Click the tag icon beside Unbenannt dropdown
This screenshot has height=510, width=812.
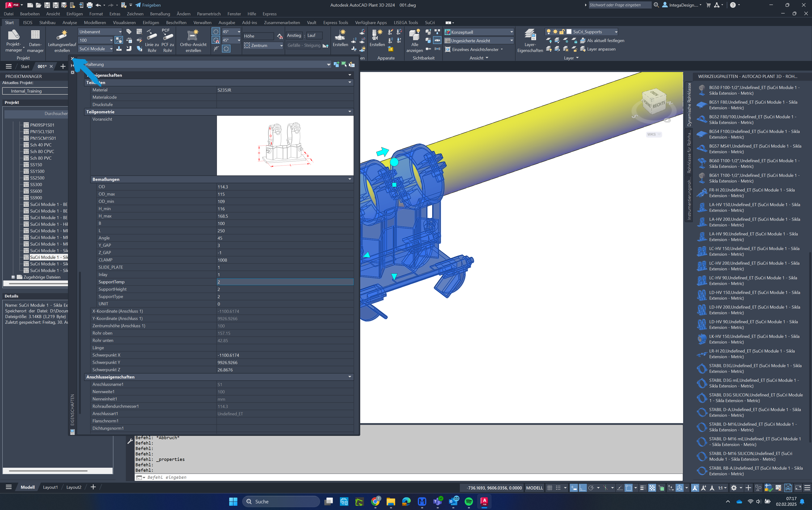[129, 32]
